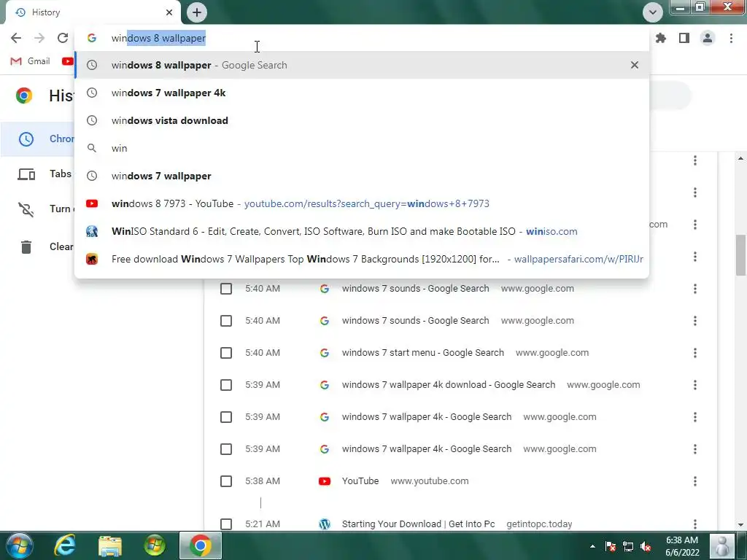Click the scrollbar up arrow
Screen dimensions: 747x560
740,158
